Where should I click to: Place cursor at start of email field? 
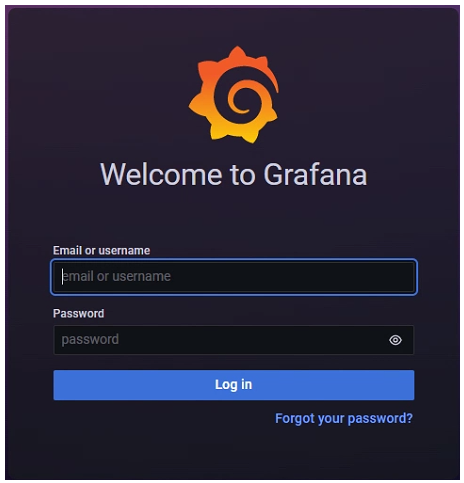62,277
